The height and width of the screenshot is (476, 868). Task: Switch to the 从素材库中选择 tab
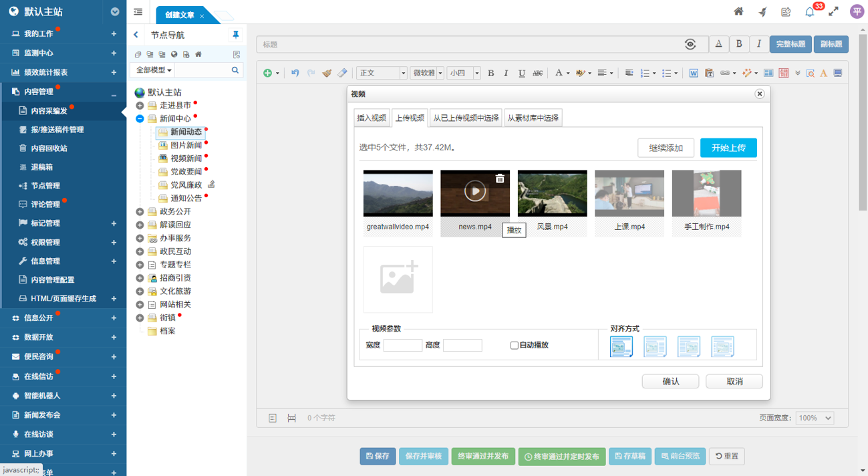(533, 118)
